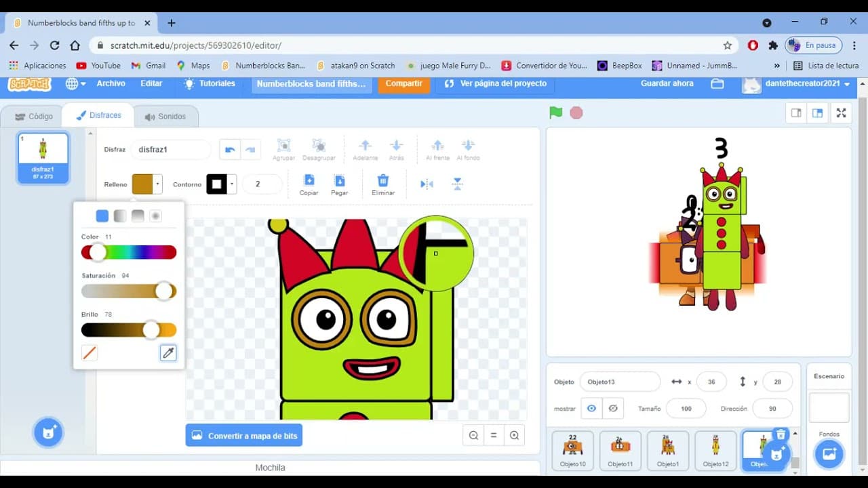The width and height of the screenshot is (868, 488).
Task: Switch to the Sonidos tab
Action: (165, 117)
